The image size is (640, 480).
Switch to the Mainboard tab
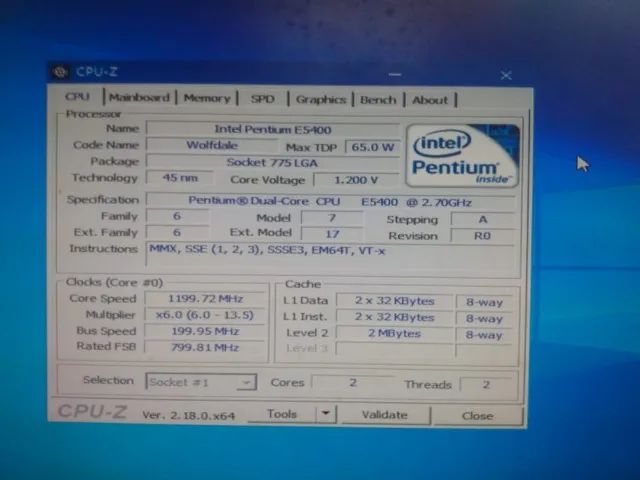click(x=140, y=98)
